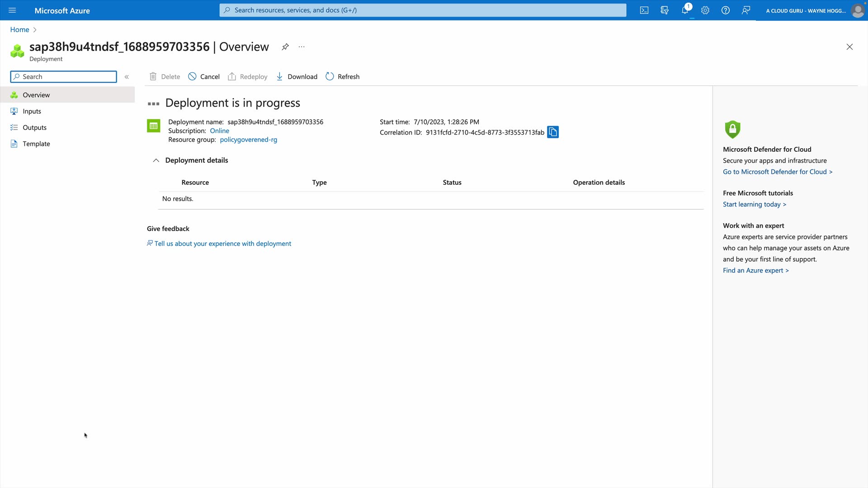Image resolution: width=868 pixels, height=488 pixels.
Task: Open the more options ellipsis
Action: [x=302, y=47]
